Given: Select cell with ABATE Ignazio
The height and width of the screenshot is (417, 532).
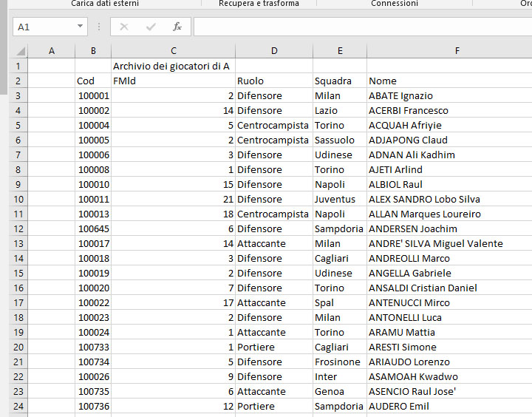Looking at the screenshot, I should pos(449,95).
